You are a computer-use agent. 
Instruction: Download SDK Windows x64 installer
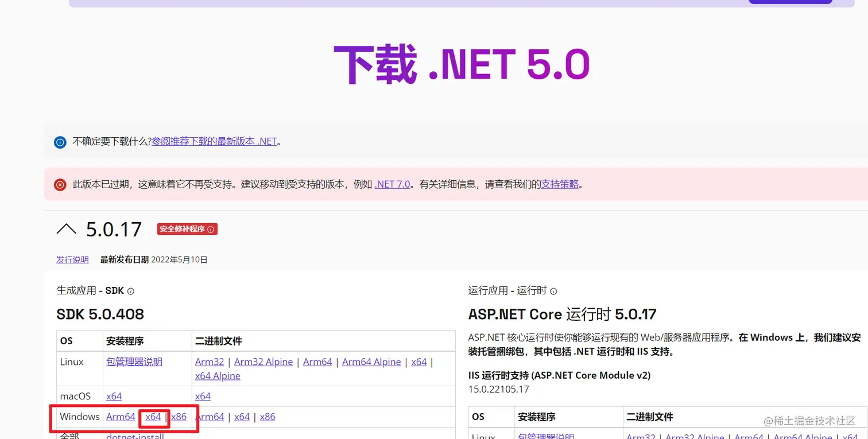(x=153, y=417)
